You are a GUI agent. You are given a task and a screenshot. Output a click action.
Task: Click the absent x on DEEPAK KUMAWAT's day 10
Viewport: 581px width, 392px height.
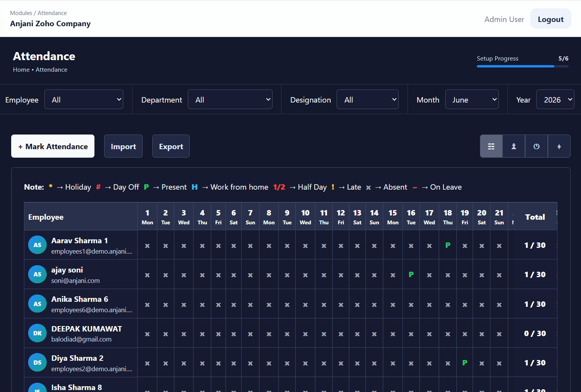click(x=305, y=334)
